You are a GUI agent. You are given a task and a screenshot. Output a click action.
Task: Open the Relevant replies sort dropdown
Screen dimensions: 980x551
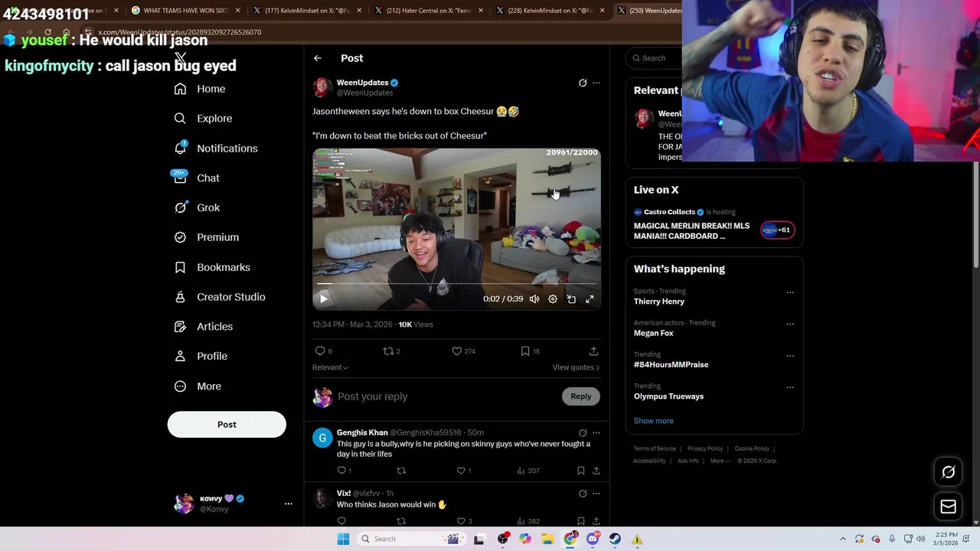[x=330, y=367]
